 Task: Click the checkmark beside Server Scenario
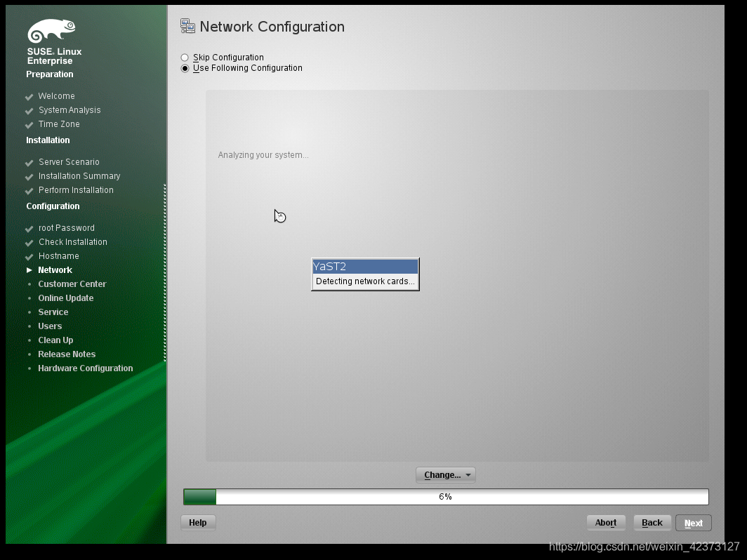point(29,162)
